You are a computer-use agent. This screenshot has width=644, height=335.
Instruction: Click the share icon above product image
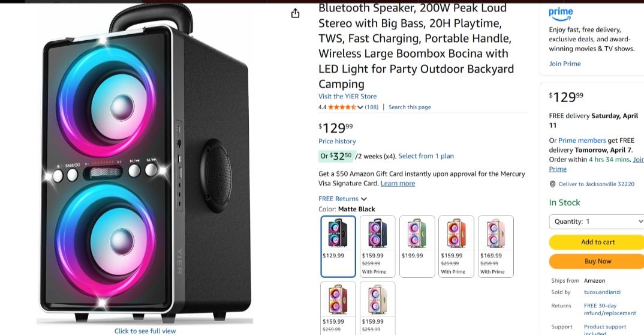coord(295,13)
